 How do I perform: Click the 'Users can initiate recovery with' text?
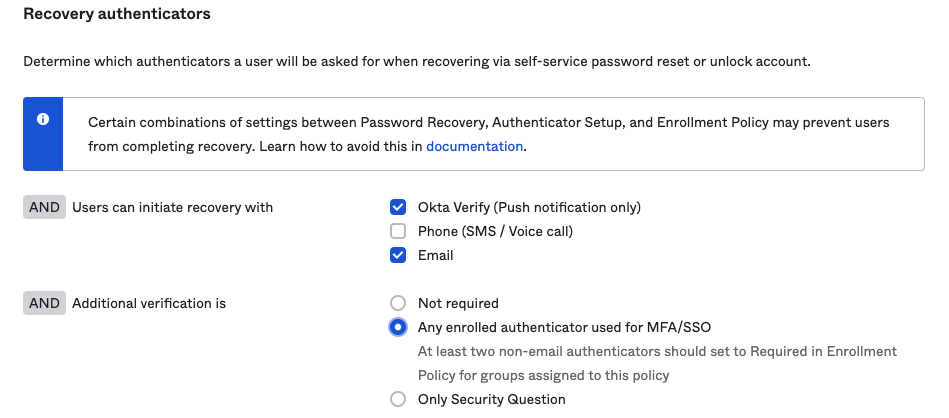(172, 208)
